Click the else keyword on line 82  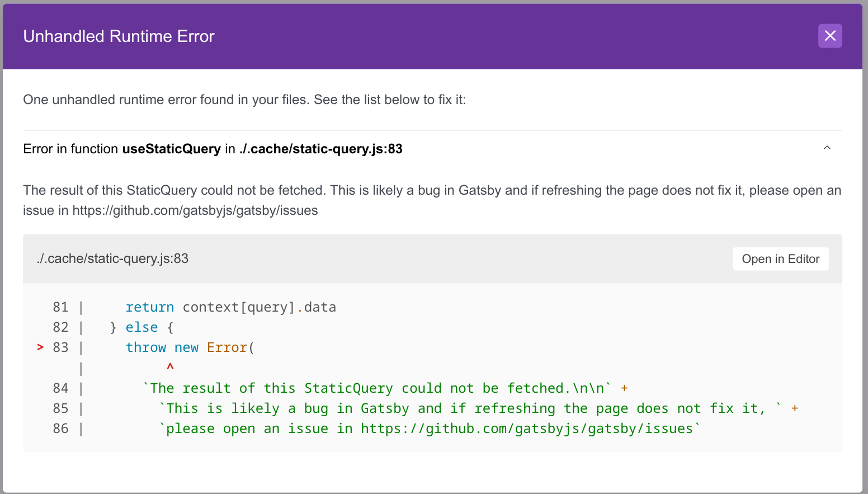point(141,327)
